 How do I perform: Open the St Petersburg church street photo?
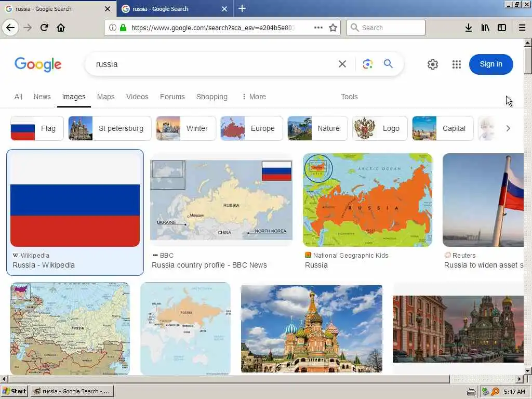458,329
